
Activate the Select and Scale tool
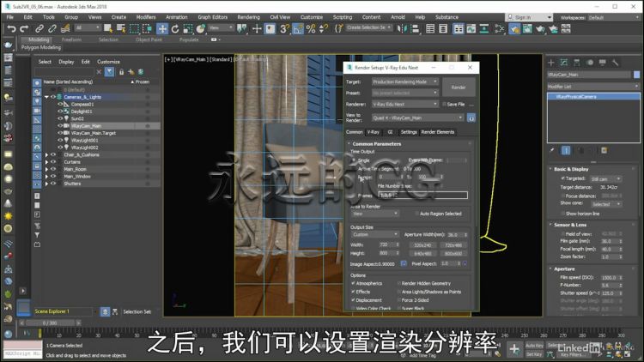point(188,28)
